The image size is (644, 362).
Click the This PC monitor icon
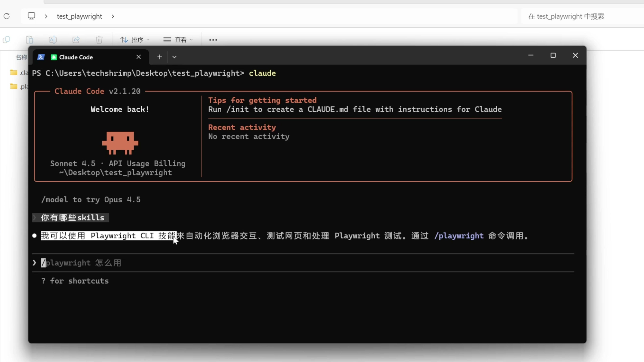click(31, 16)
